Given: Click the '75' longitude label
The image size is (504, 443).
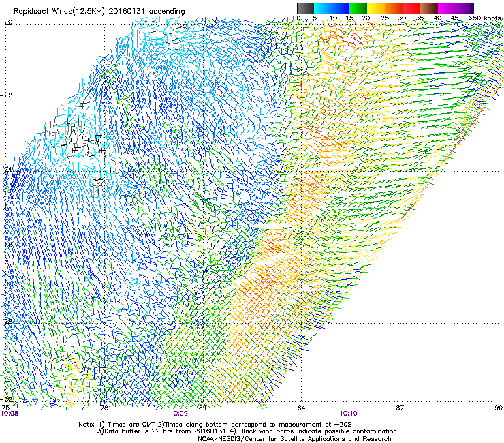Looking at the screenshot, I should click(x=5, y=408).
